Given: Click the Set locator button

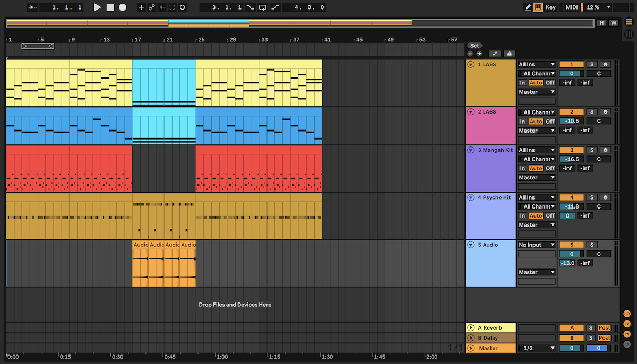Looking at the screenshot, I should tap(475, 46).
